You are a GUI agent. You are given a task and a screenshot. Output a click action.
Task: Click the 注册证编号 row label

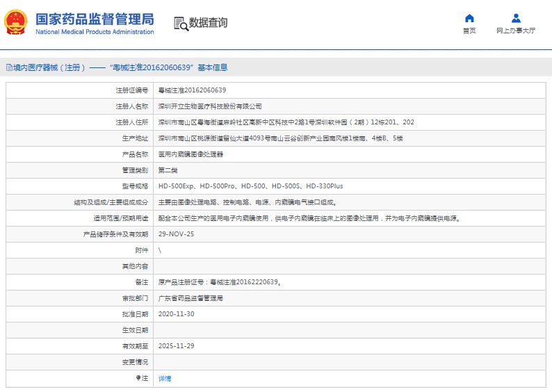tap(132, 90)
